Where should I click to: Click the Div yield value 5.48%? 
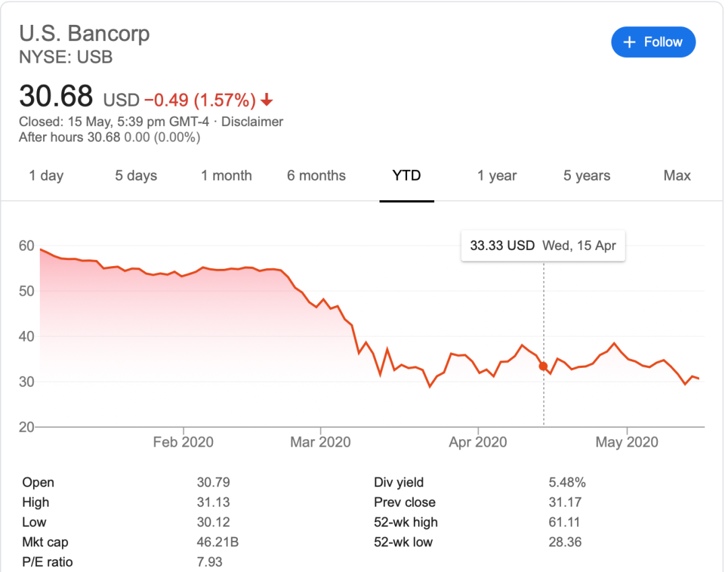click(x=567, y=482)
